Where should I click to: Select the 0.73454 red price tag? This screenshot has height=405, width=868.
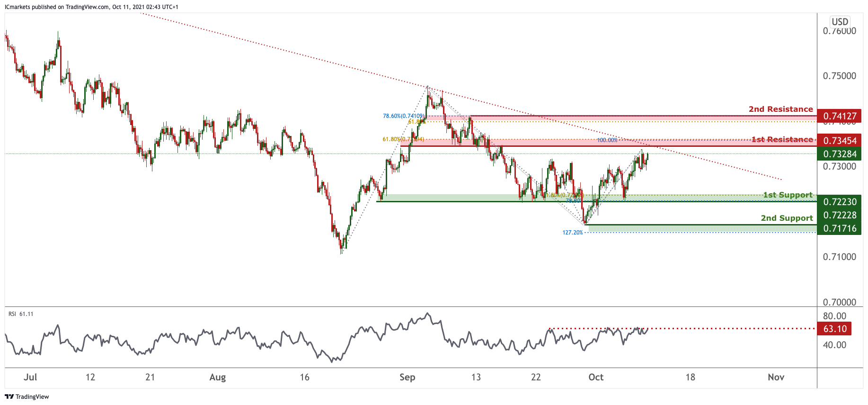tap(839, 141)
